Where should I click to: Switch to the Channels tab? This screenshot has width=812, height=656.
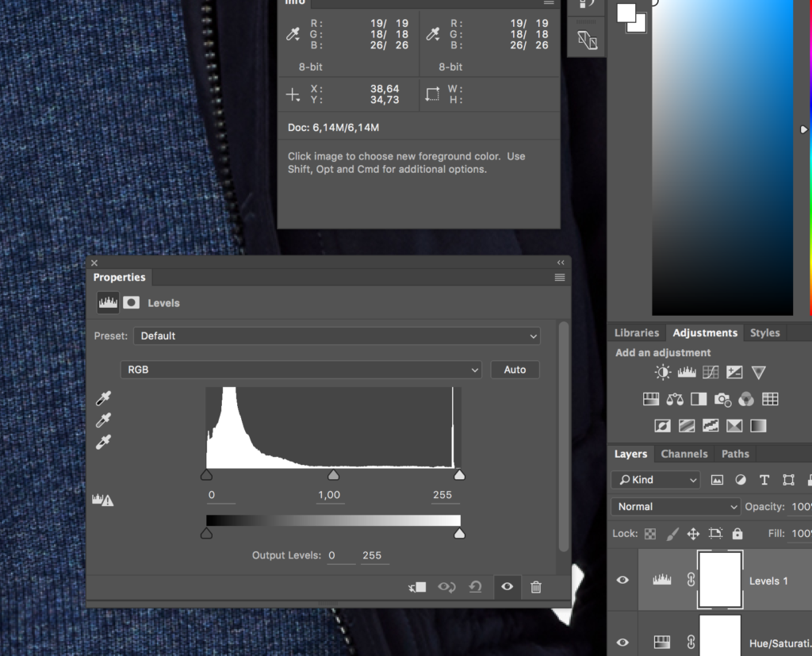pos(684,454)
